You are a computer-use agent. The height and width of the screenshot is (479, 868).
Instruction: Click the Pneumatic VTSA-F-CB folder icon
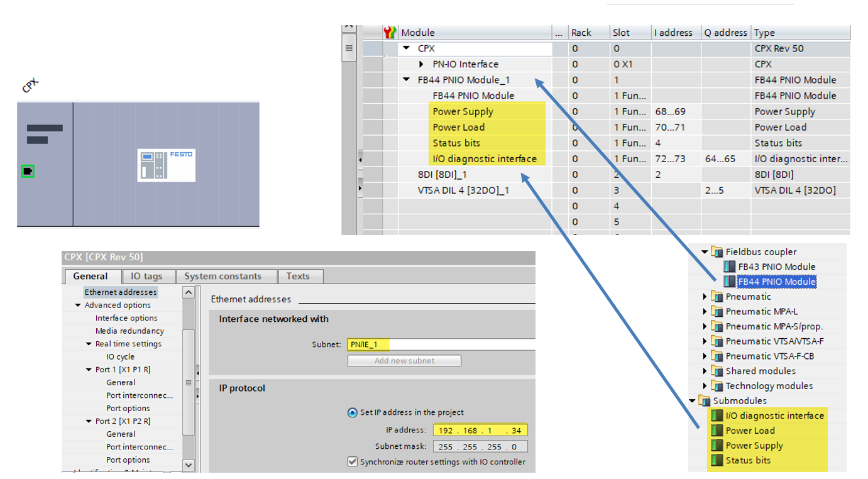point(717,356)
